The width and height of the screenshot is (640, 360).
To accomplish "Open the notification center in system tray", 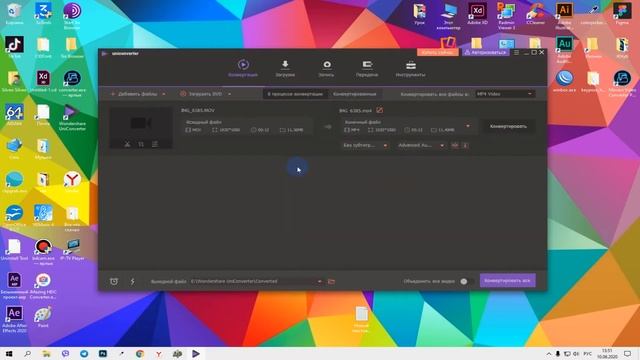I will [627, 353].
